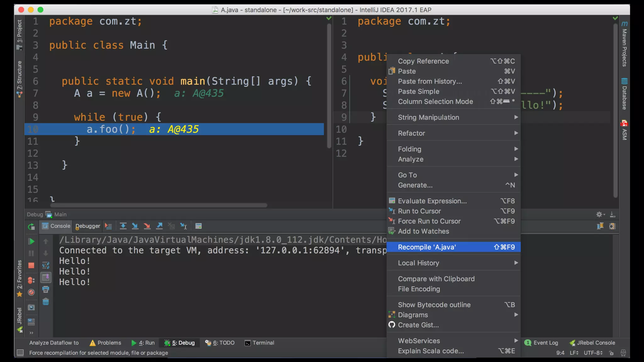Click the red Force Step Into icon
Viewport: 644px width, 362px height.
[147, 226]
